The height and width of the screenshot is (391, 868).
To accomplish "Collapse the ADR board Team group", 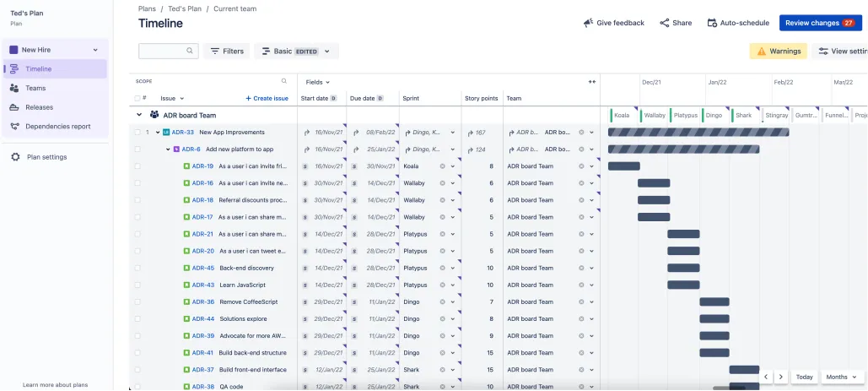I will coord(139,115).
